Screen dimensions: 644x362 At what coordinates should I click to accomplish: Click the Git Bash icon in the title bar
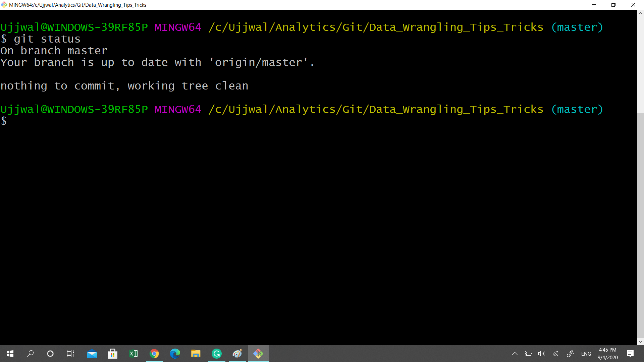pyautogui.click(x=4, y=5)
